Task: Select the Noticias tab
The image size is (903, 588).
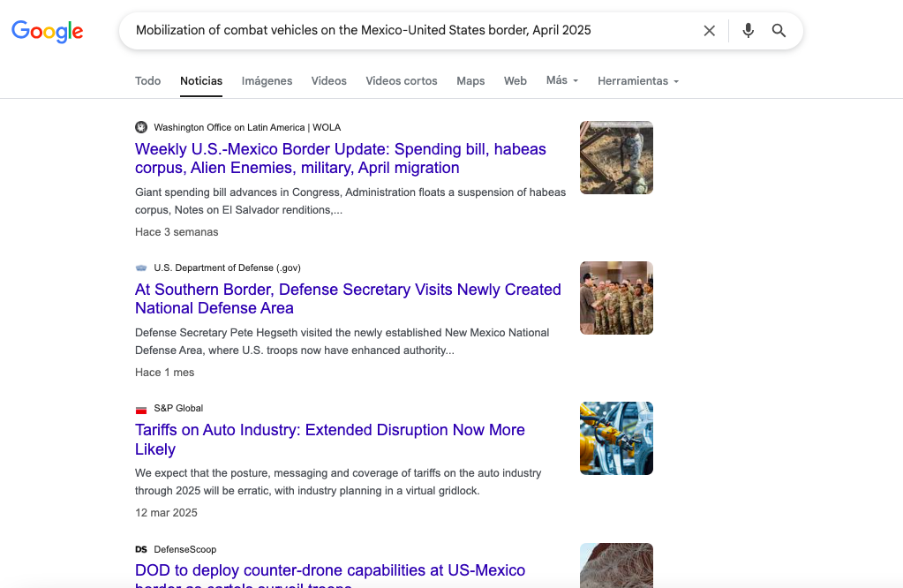Action: tap(201, 81)
